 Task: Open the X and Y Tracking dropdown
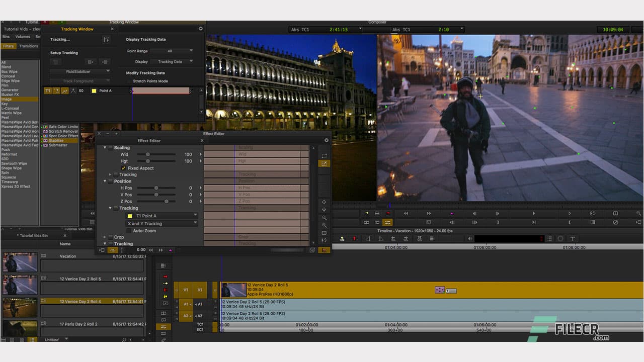coord(162,224)
